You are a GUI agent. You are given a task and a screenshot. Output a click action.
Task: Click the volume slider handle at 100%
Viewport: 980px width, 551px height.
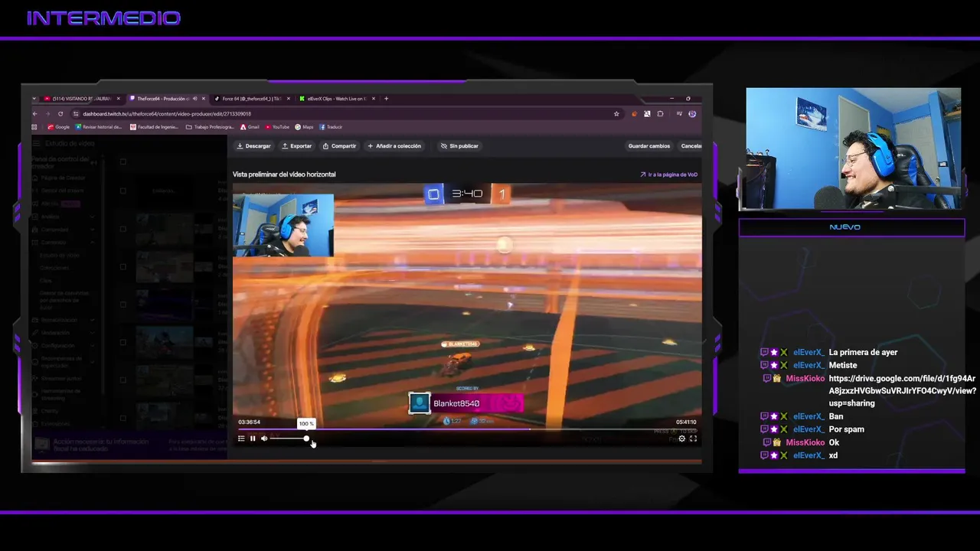click(x=306, y=439)
